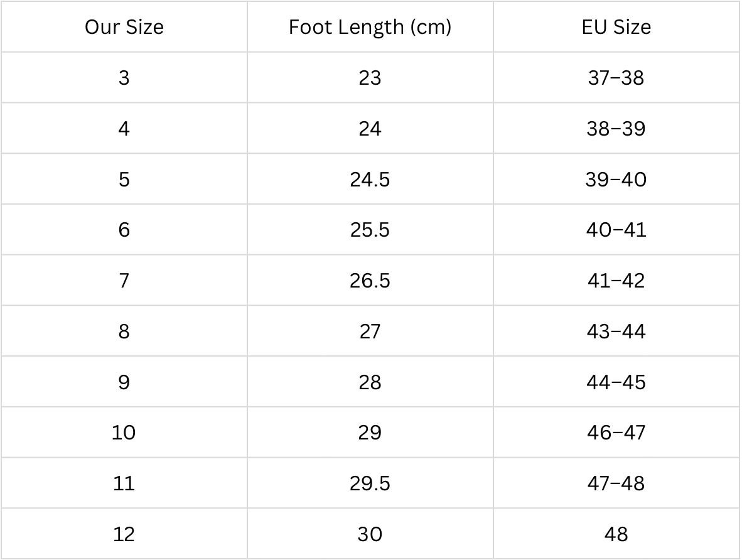Click the foot length 29.5 cell
742x560 pixels.
[370, 483]
